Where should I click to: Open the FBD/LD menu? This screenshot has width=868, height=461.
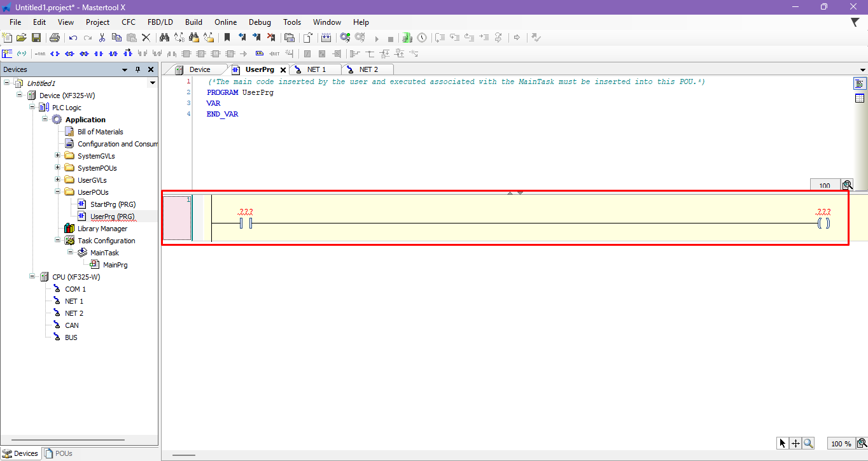tap(160, 22)
